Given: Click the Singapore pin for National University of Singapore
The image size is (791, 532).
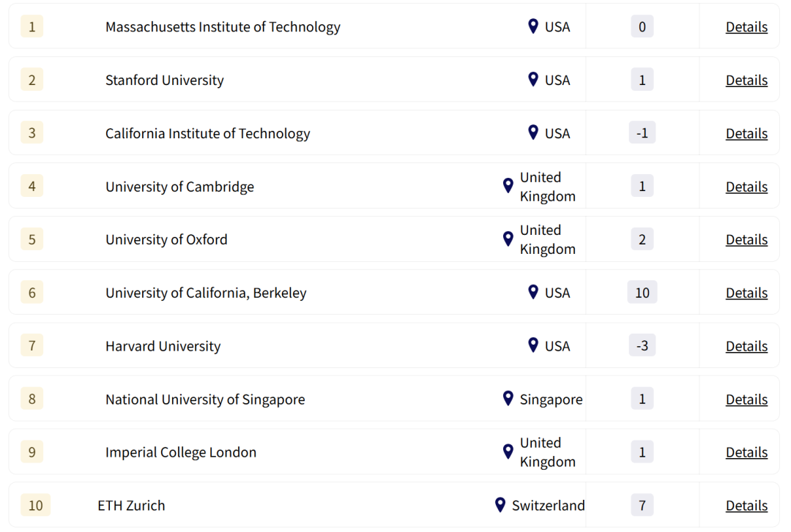Looking at the screenshot, I should click(508, 399).
